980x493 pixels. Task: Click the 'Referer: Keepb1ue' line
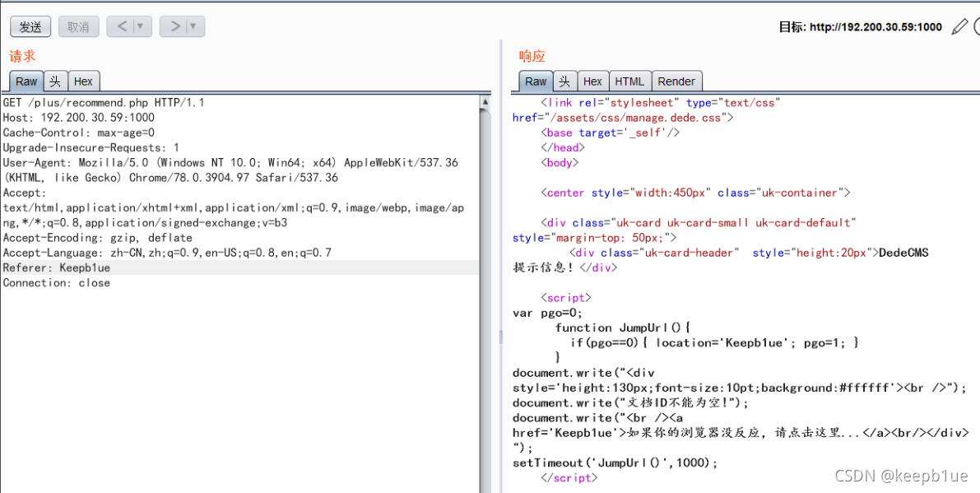tap(56, 267)
